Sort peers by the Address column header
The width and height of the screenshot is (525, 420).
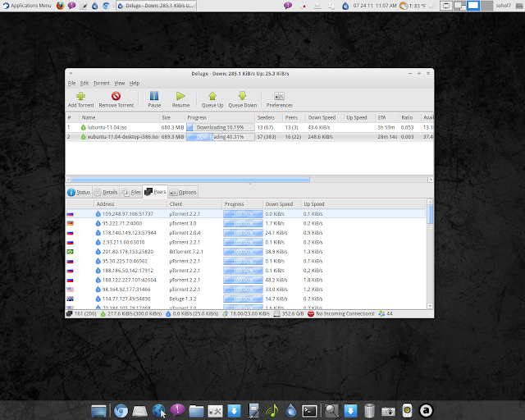coord(130,204)
